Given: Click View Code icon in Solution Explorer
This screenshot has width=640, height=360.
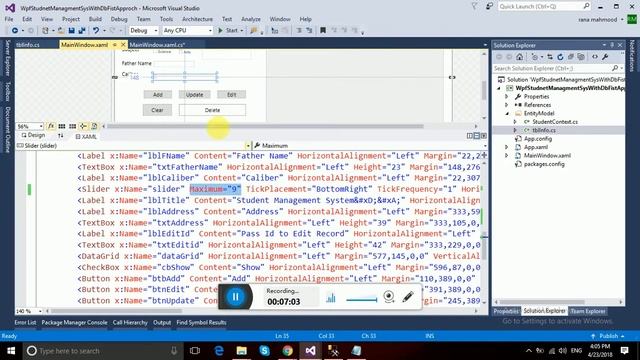Looking at the screenshot, I should click(x=595, y=57).
